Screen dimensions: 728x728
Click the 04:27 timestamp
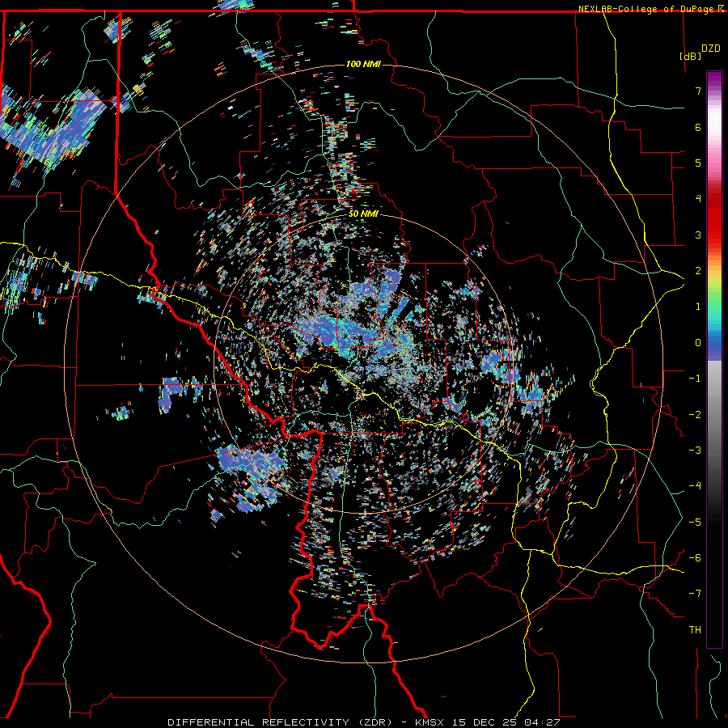click(x=541, y=722)
